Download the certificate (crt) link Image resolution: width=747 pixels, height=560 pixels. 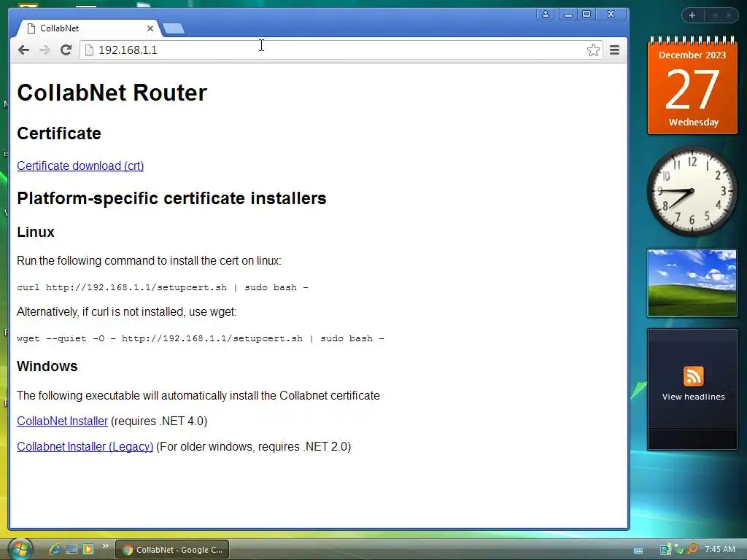pos(80,166)
